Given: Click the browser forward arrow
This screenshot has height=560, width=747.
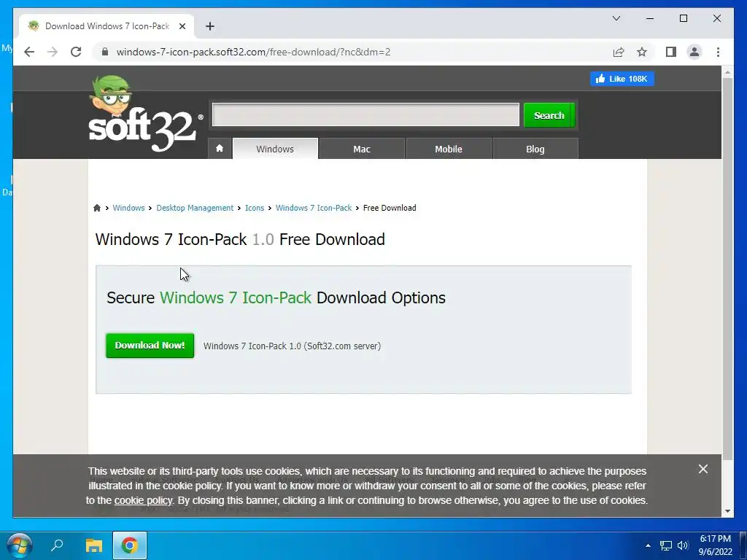Looking at the screenshot, I should pyautogui.click(x=53, y=52).
